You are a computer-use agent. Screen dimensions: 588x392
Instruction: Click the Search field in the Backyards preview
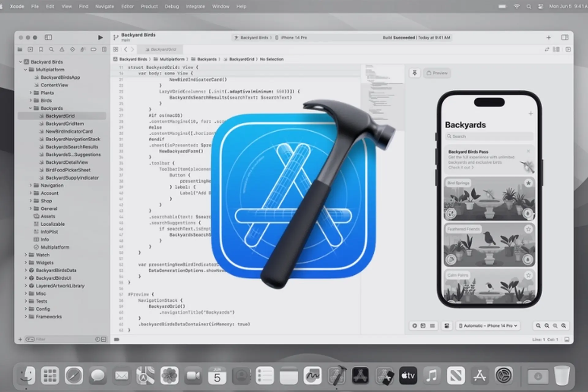point(489,136)
